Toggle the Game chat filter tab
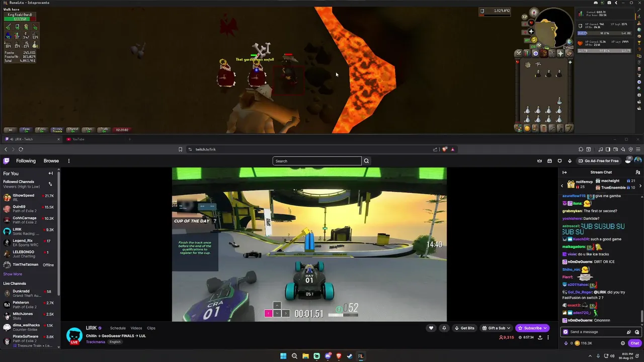This screenshot has width=644, height=362. [26, 130]
